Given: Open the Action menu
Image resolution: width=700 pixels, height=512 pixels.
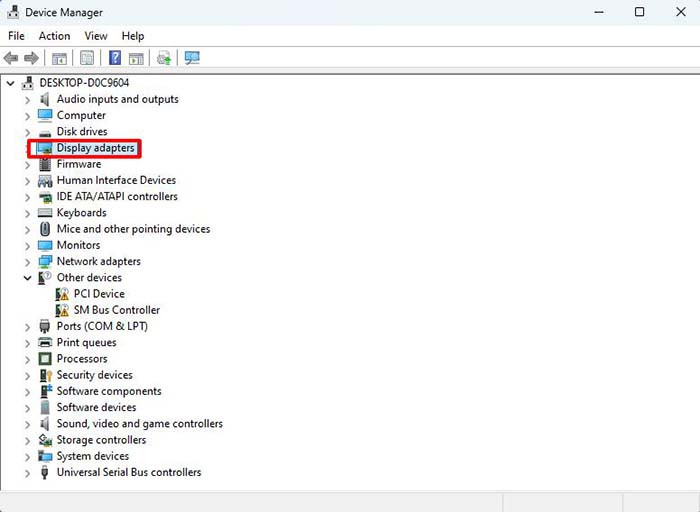Looking at the screenshot, I should (x=54, y=36).
